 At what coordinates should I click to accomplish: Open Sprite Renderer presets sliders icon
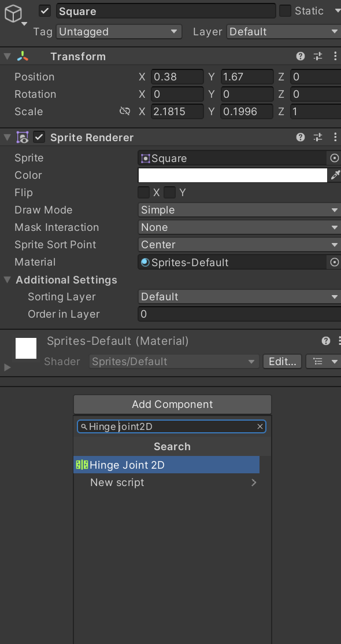318,137
